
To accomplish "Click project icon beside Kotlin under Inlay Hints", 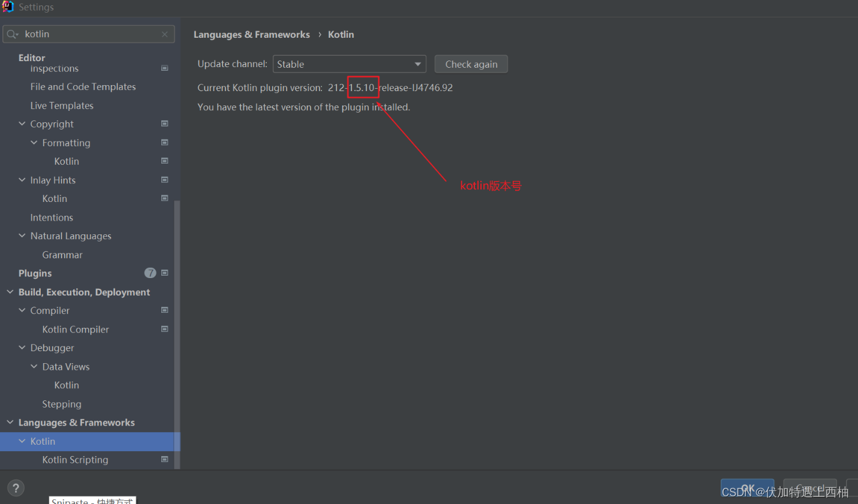I will tap(165, 198).
